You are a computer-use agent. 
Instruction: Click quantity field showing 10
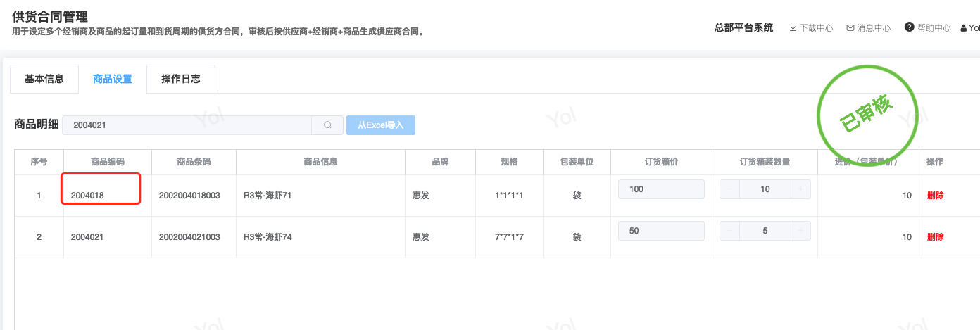[765, 189]
